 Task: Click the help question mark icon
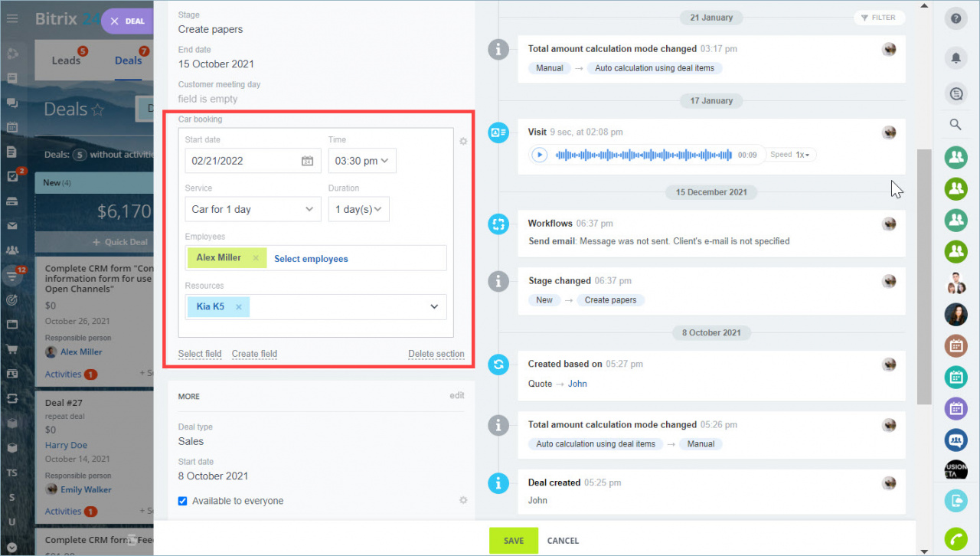pos(955,18)
